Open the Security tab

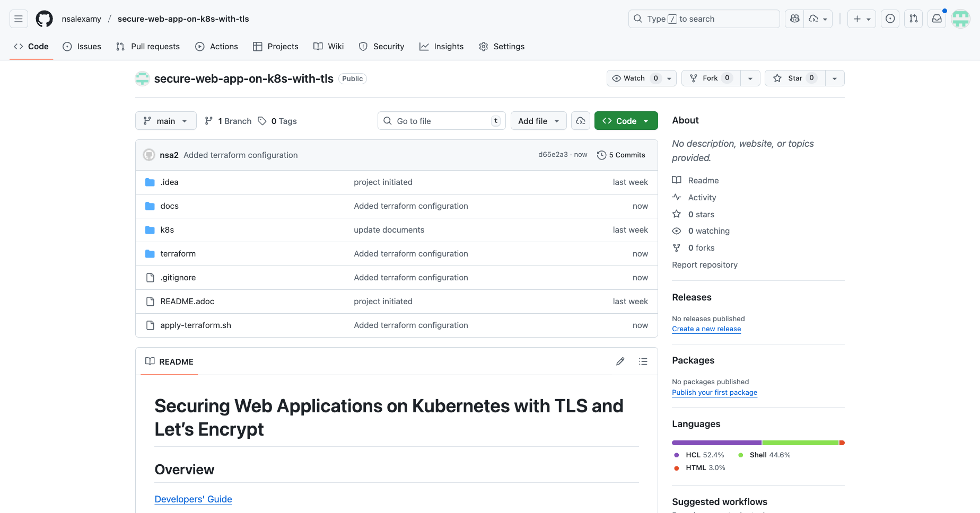pyautogui.click(x=381, y=47)
